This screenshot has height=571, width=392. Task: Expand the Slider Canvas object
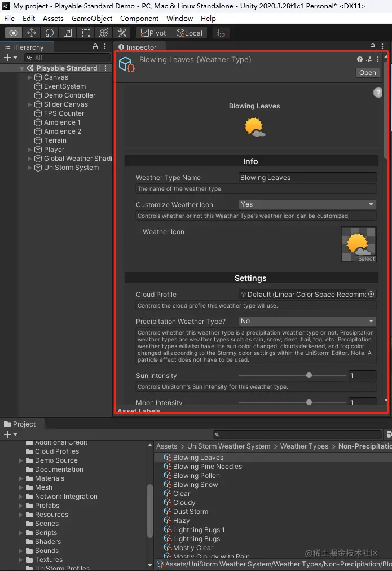30,104
